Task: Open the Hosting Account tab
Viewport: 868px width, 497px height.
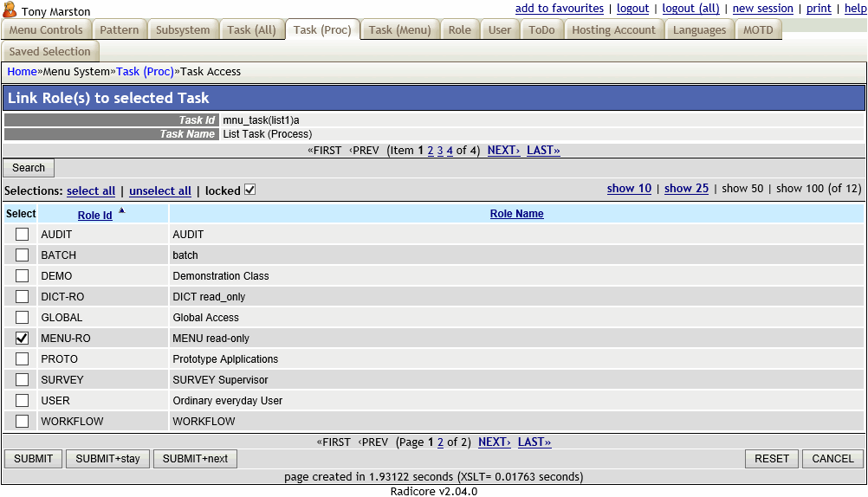Action: 613,29
